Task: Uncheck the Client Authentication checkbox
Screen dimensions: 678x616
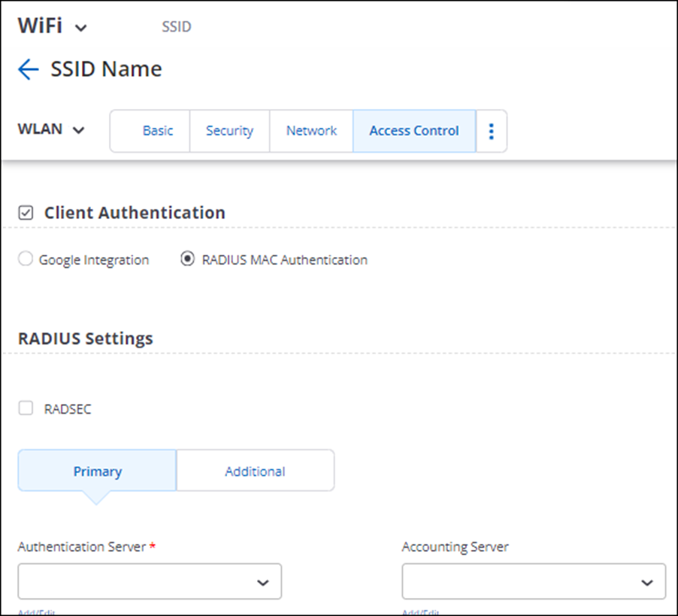Action: tap(25, 212)
